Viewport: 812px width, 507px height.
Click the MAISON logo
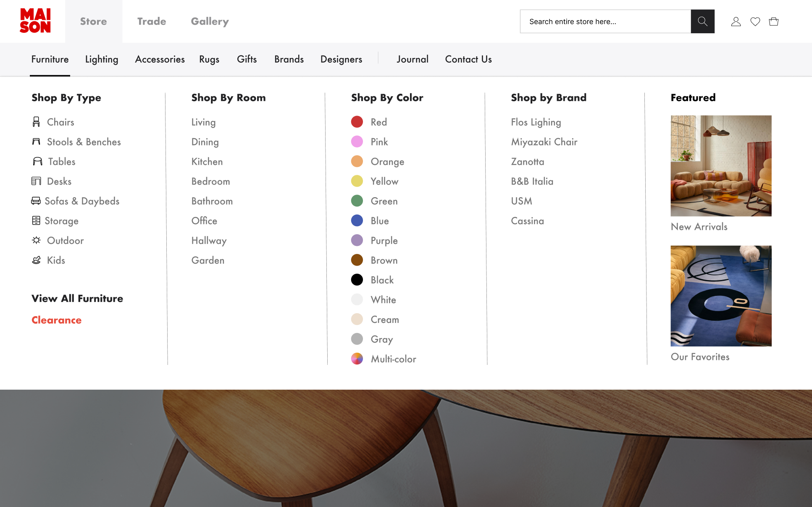click(35, 21)
